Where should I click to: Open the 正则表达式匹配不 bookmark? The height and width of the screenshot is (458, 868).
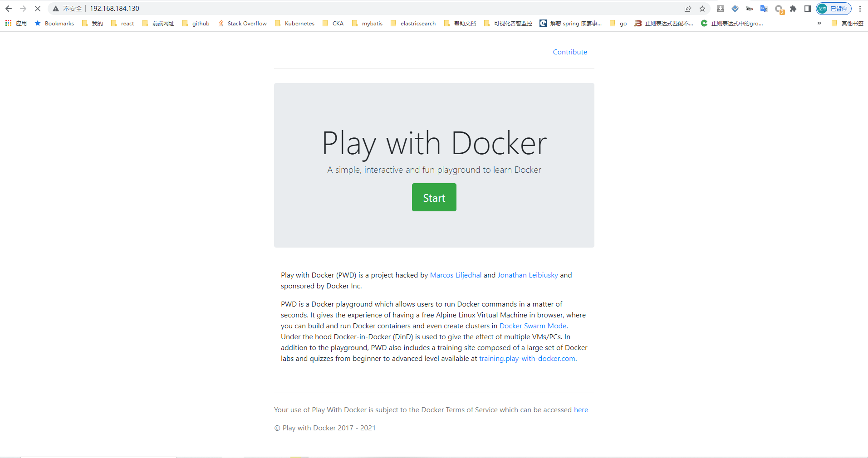click(x=664, y=23)
